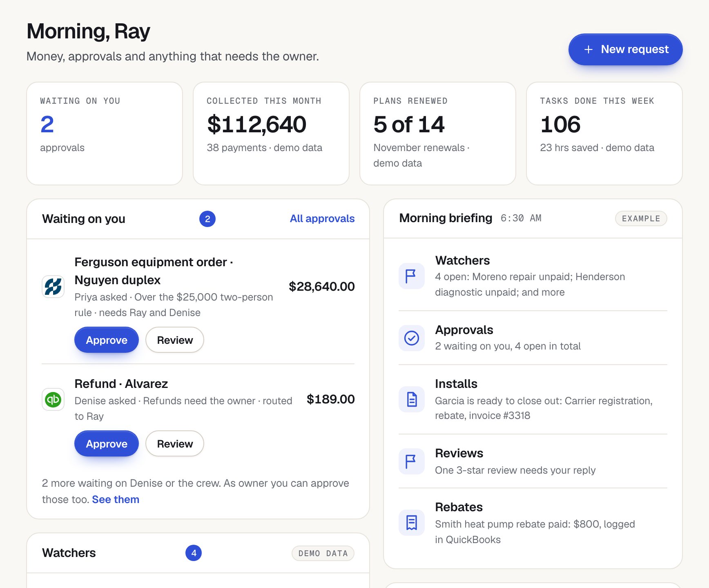Click the 6:30 AM briefing time
This screenshot has height=588, width=709.
click(521, 218)
